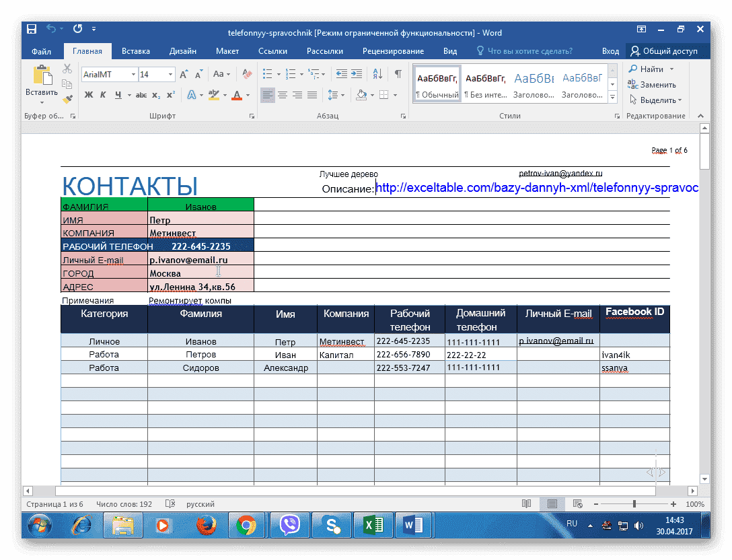Open Excel from the Windows taskbar
The width and height of the screenshot is (732, 560).
coord(372,524)
